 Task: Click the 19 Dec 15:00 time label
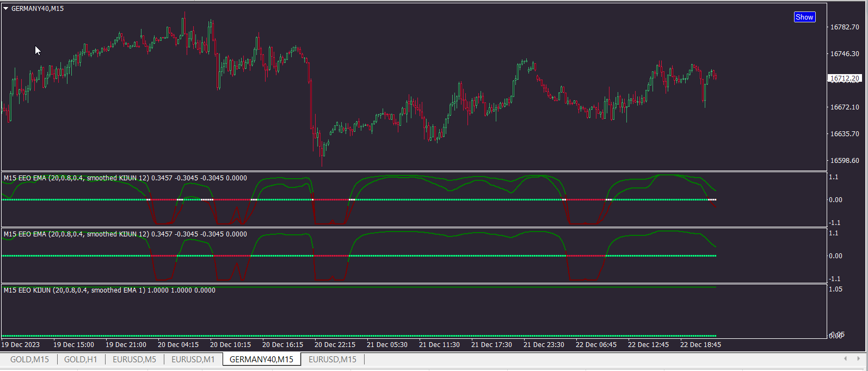point(73,344)
